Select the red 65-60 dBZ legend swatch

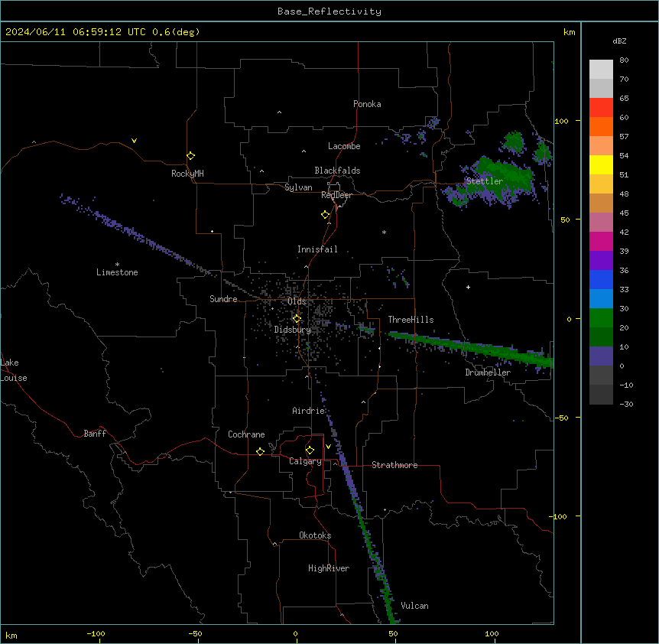(601, 108)
